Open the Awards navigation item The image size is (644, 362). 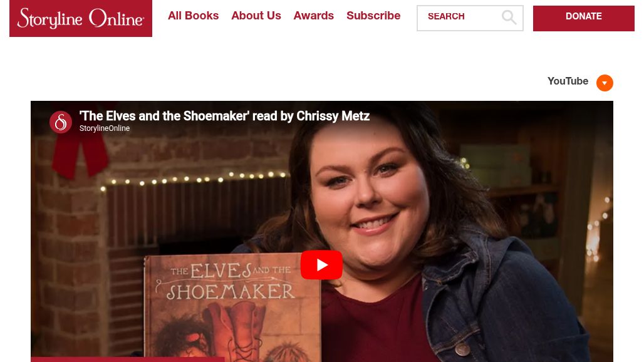(313, 16)
